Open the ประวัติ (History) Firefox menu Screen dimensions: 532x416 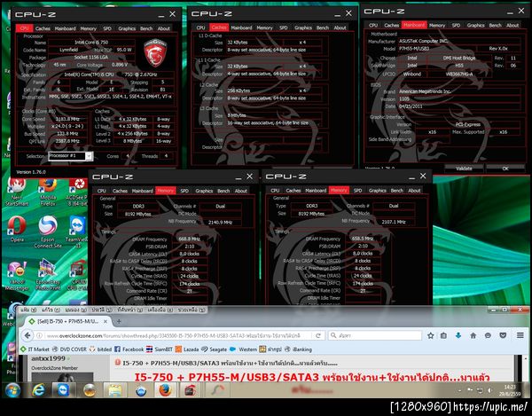pos(102,310)
